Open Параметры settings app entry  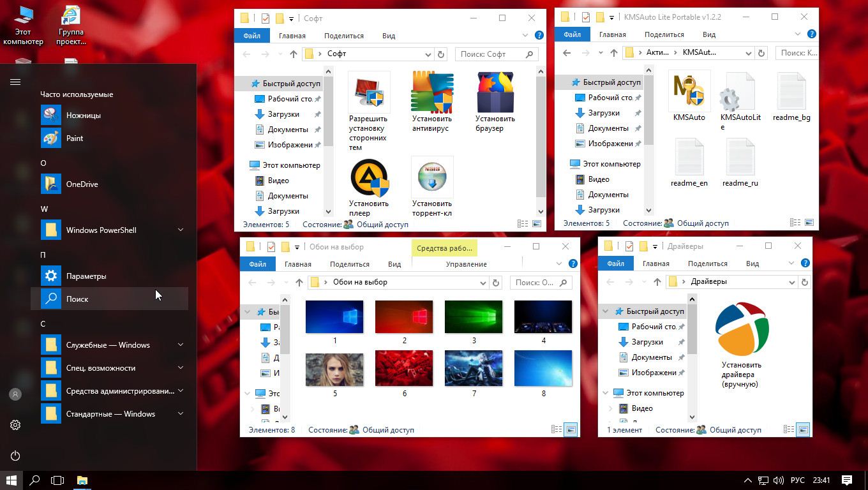(x=109, y=276)
